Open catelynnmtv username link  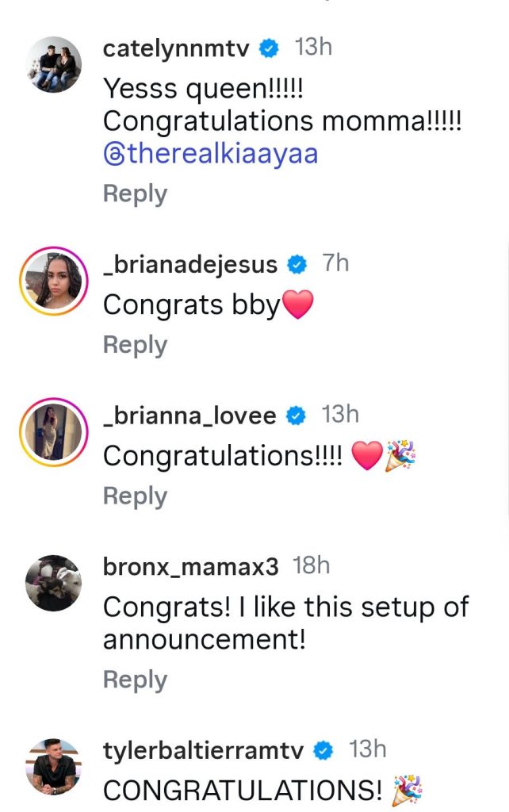click(x=177, y=49)
